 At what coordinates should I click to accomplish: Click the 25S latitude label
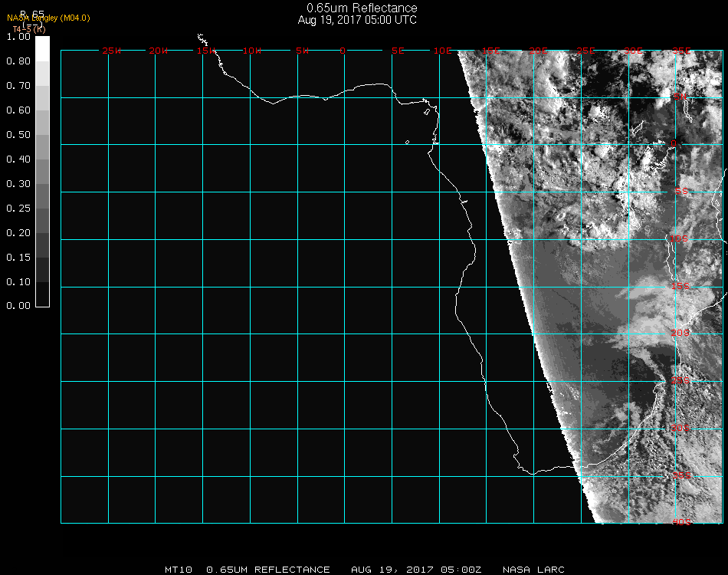pos(680,381)
